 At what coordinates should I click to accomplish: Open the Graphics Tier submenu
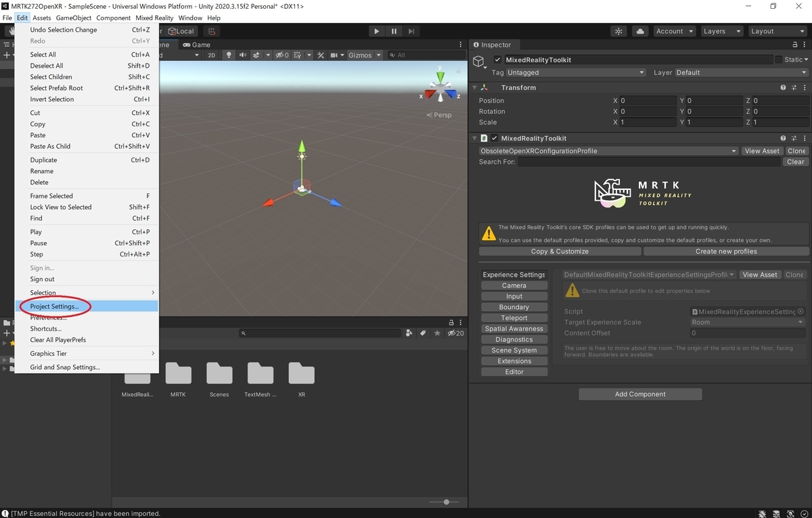[87, 354]
